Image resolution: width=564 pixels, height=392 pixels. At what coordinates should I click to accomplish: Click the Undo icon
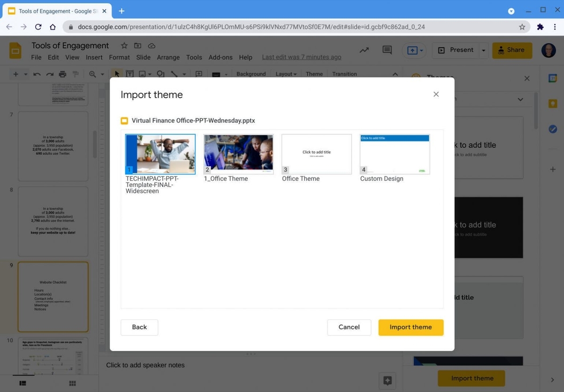pos(37,74)
